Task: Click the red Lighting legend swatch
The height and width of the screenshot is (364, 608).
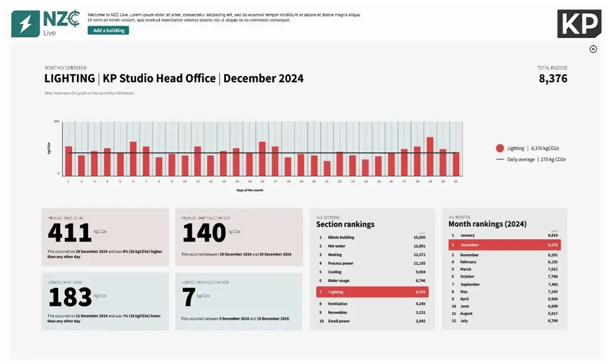Action: [x=500, y=148]
